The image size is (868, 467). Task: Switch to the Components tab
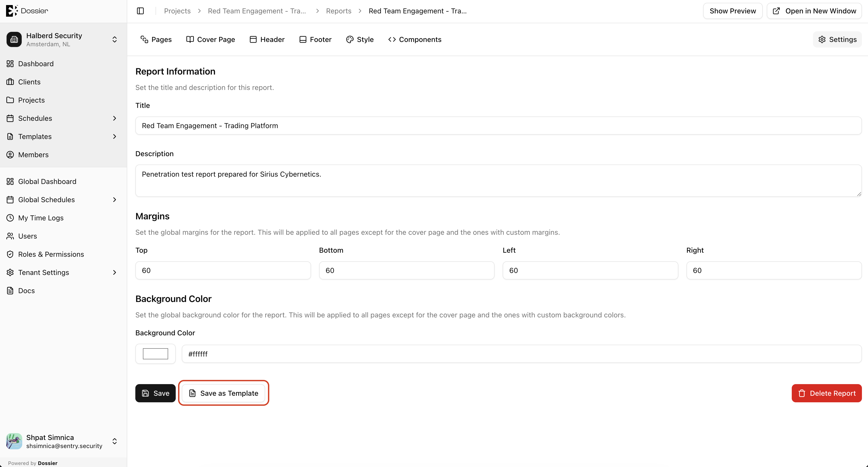[x=415, y=39]
